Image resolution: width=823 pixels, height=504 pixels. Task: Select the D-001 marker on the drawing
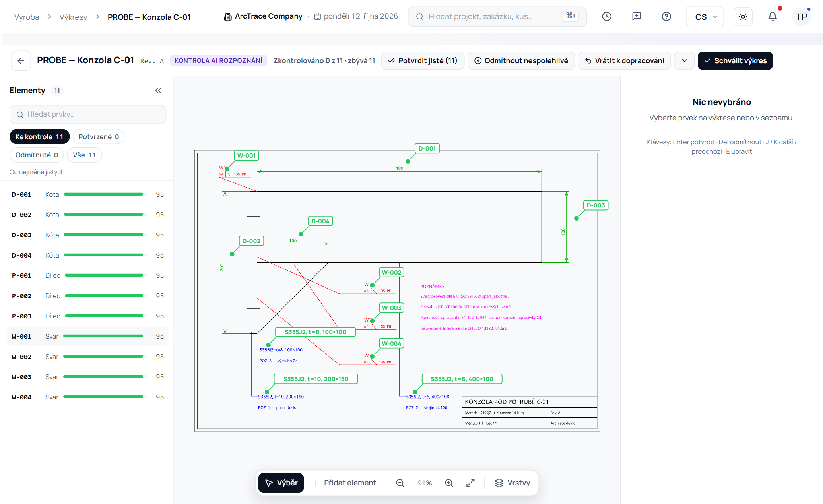(x=427, y=148)
